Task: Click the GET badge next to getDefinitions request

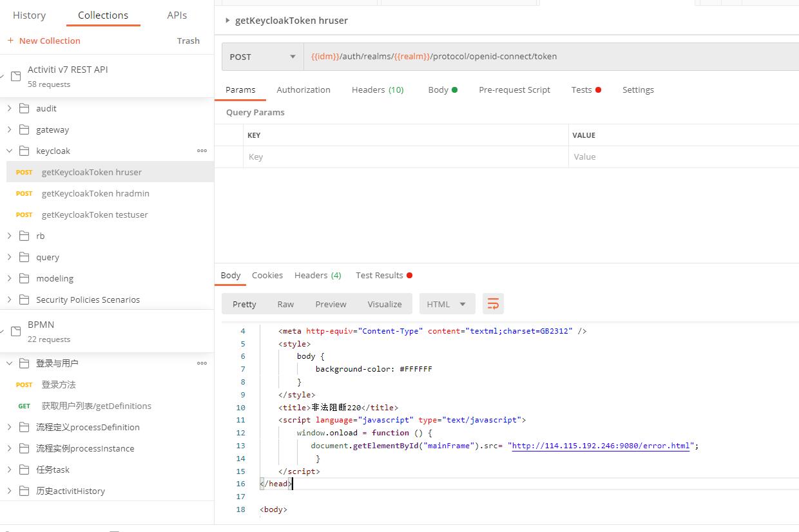Action: click(x=24, y=406)
